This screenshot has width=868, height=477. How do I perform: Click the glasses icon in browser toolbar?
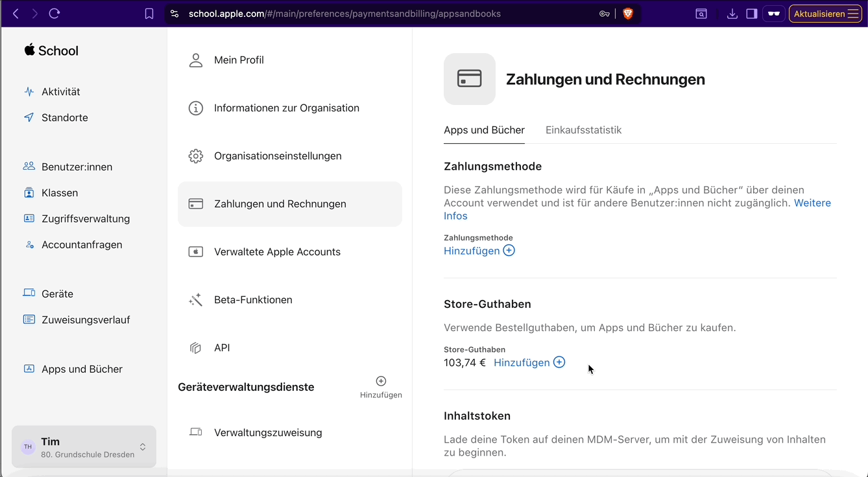tap(774, 14)
